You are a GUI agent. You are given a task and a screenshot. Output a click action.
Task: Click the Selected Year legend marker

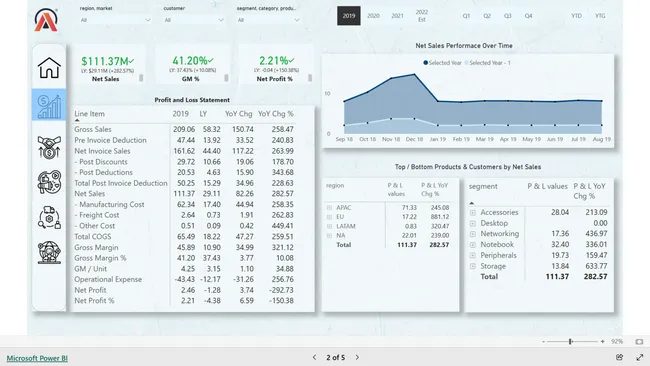click(x=425, y=63)
